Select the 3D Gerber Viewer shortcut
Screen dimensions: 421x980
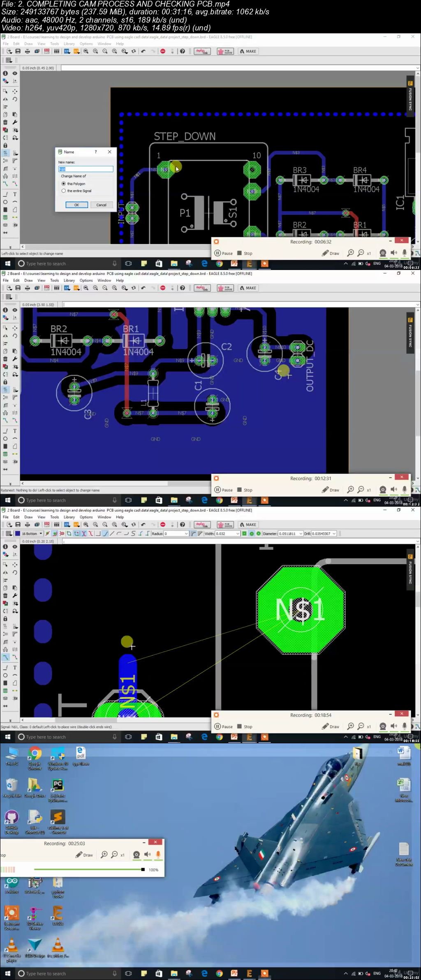click(35, 918)
